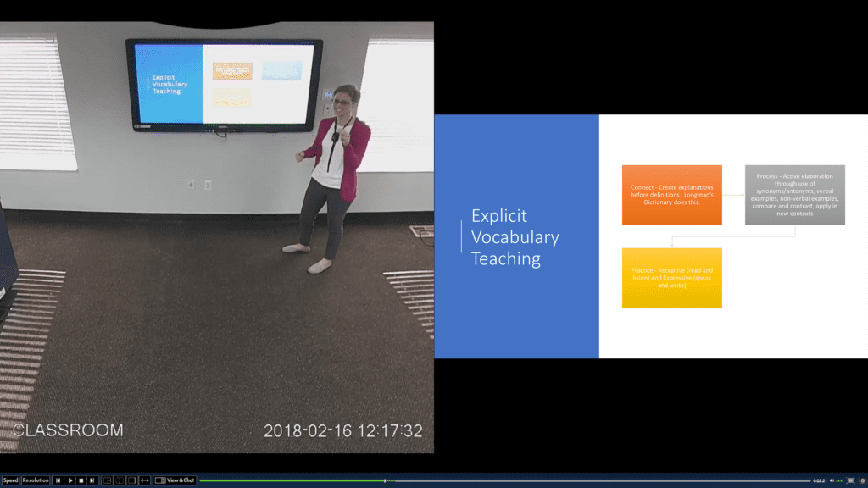This screenshot has width=868, height=488.
Task: Click the playhead marker on the timeline
Action: 386,479
